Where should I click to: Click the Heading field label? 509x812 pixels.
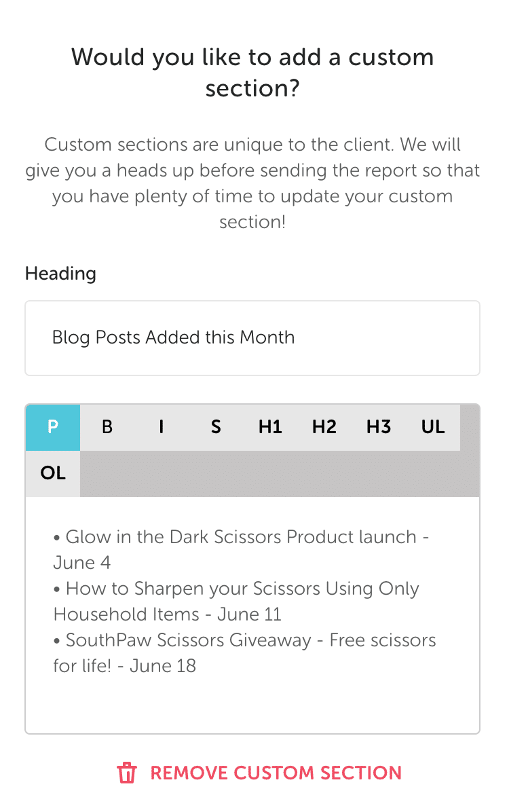tap(60, 274)
